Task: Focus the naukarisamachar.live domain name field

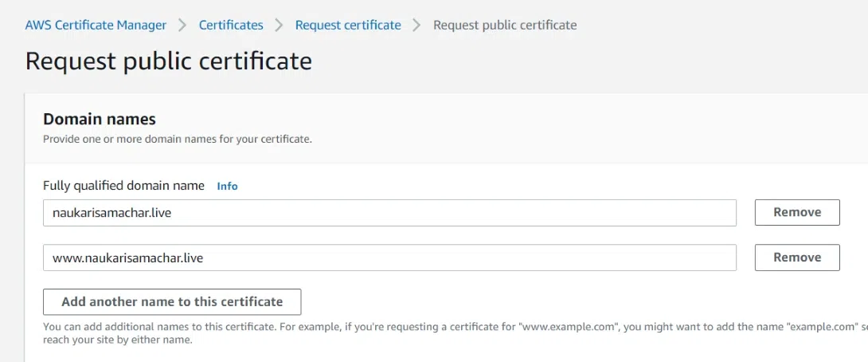Action: pyautogui.click(x=389, y=213)
